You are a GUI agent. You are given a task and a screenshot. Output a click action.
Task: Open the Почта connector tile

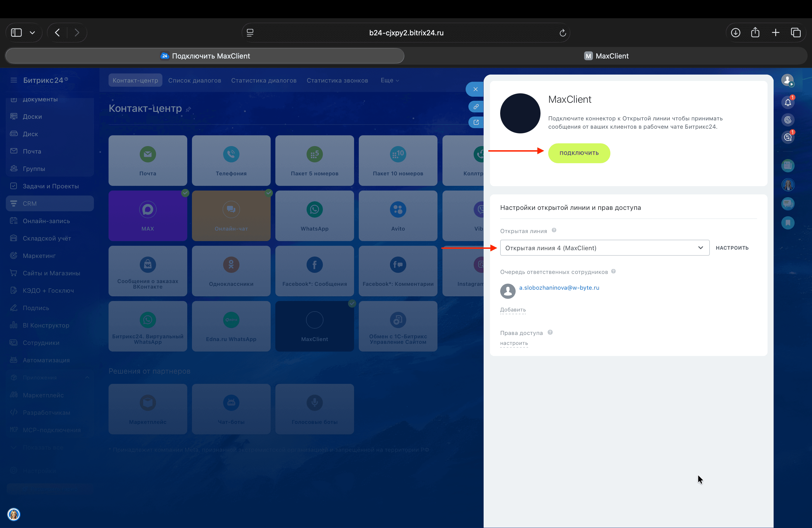(148, 161)
